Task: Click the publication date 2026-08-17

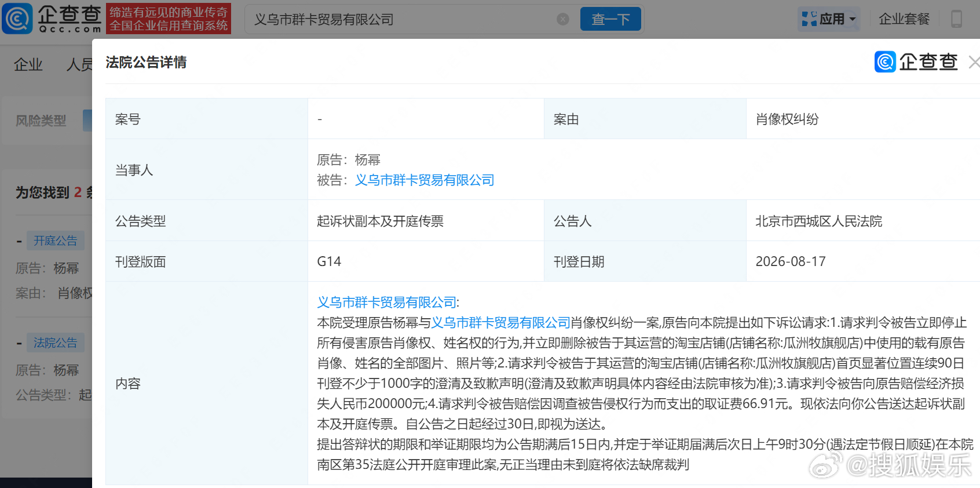Action: (x=791, y=261)
